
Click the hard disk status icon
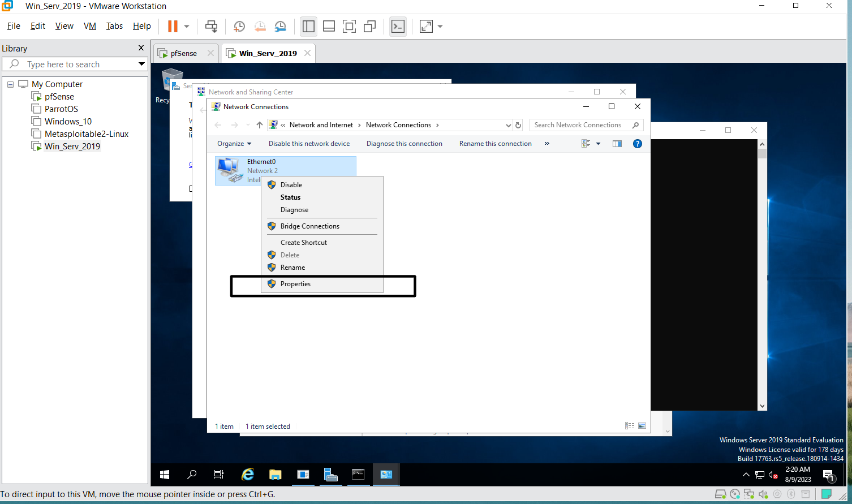pyautogui.click(x=720, y=494)
